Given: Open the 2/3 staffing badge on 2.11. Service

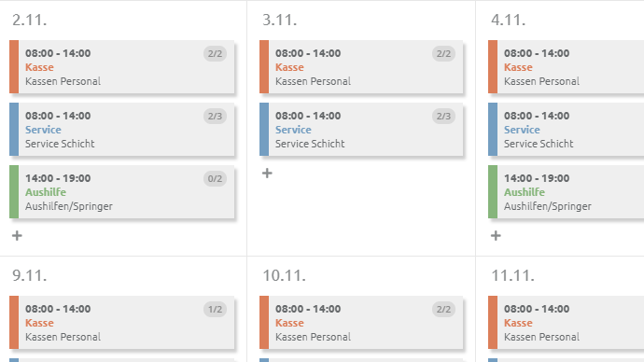Looking at the screenshot, I should pyautogui.click(x=215, y=116).
